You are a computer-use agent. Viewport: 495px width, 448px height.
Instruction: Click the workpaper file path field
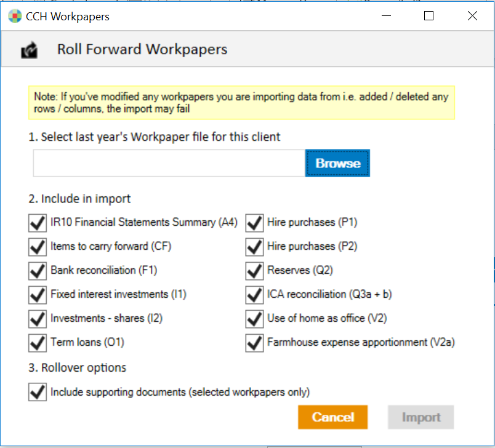[x=166, y=162]
